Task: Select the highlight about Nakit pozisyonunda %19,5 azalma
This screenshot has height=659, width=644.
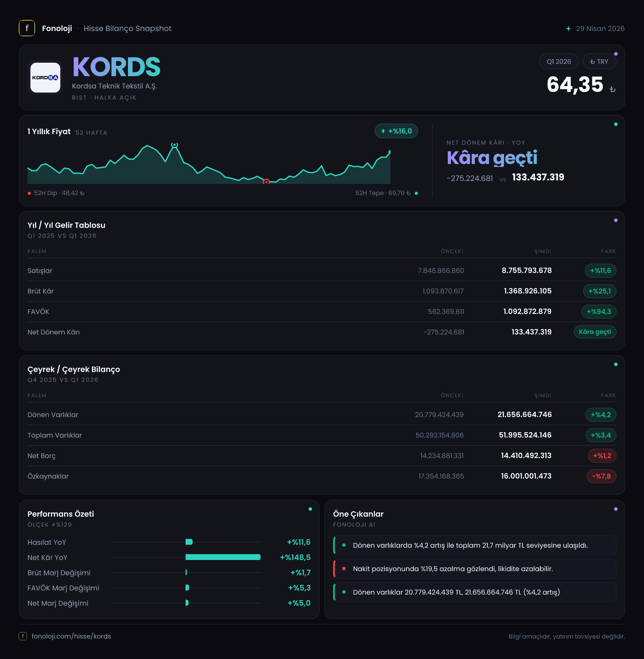Action: click(475, 568)
